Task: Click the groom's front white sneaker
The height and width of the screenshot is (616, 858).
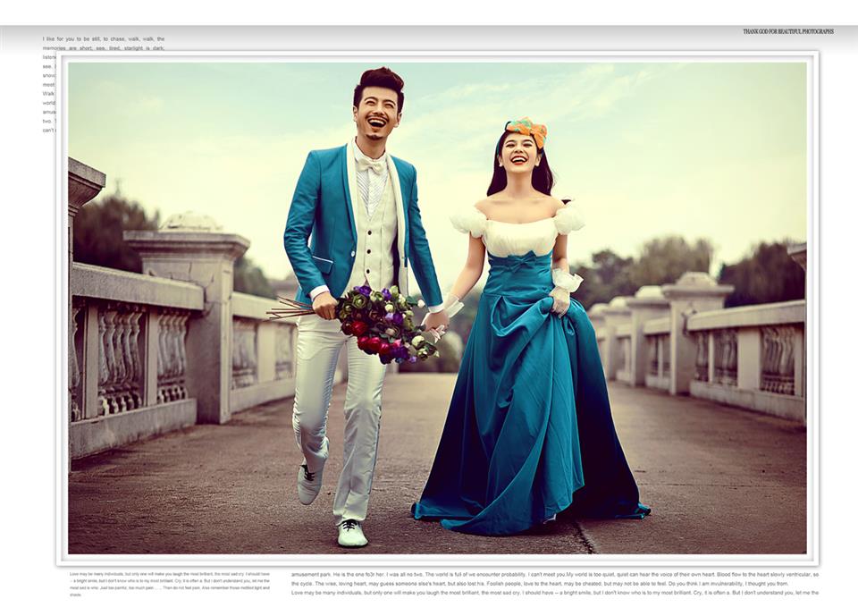Action: point(351,533)
